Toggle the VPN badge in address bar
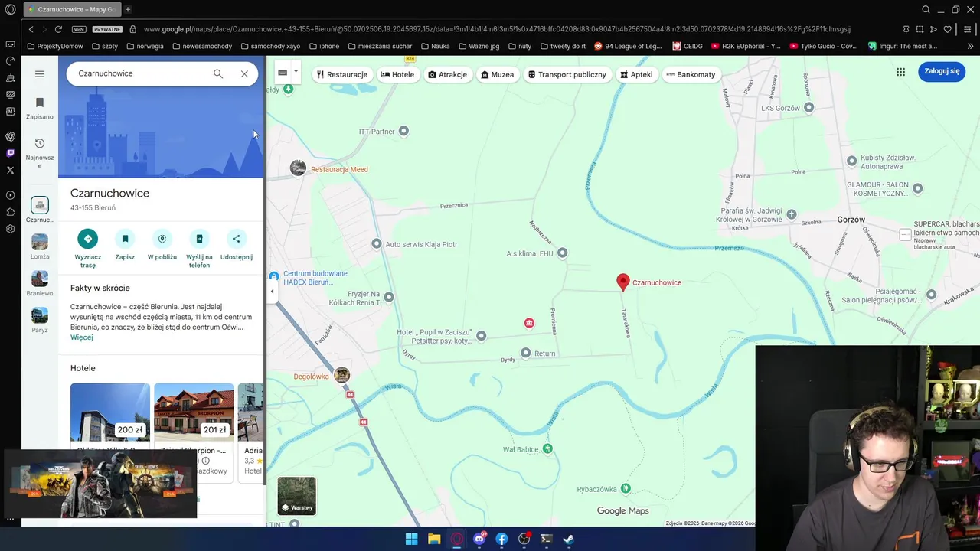Viewport: 980px width, 551px height. coord(79,29)
